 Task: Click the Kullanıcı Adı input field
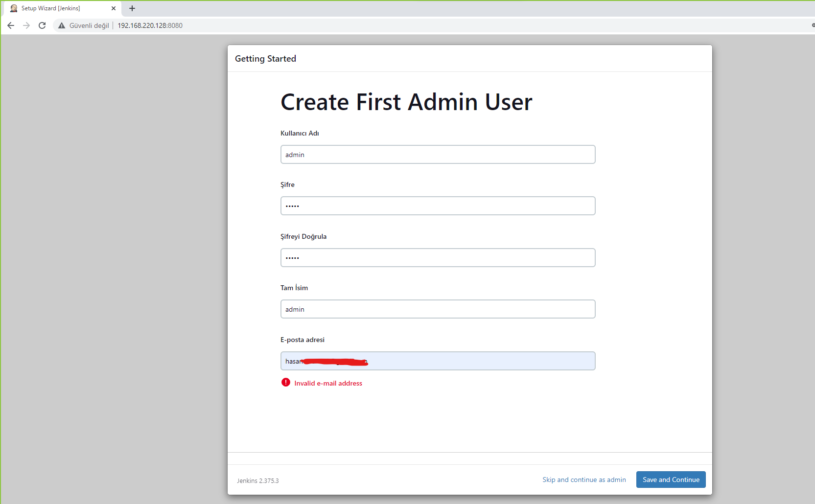coord(438,155)
